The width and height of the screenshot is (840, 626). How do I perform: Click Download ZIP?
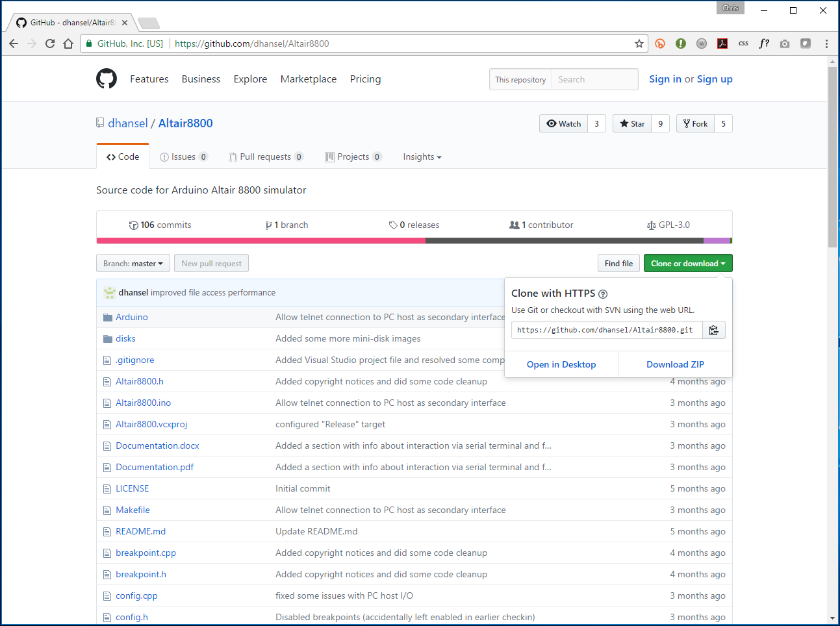(675, 364)
